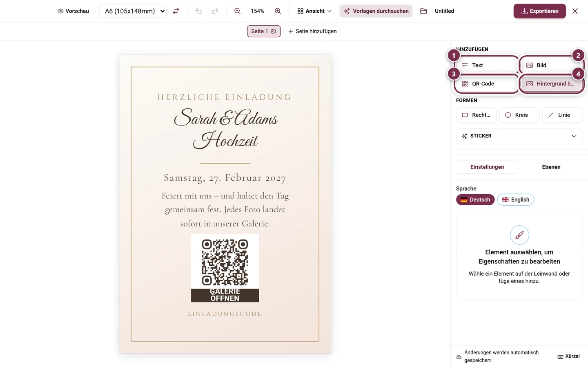The height and width of the screenshot is (368, 588).
Task: Add a new page with Seite hinzufügen
Action: tap(312, 31)
